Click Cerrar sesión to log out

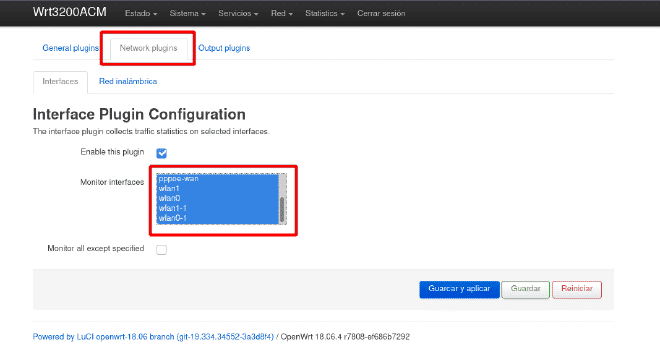click(381, 13)
